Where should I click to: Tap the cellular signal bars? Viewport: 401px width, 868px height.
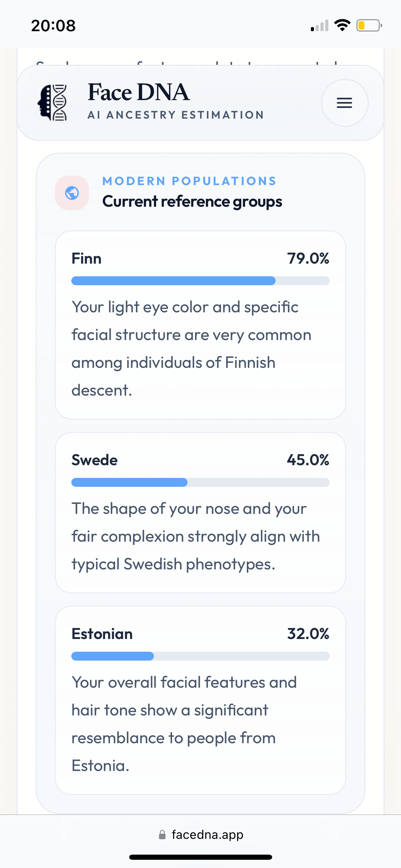pos(319,26)
